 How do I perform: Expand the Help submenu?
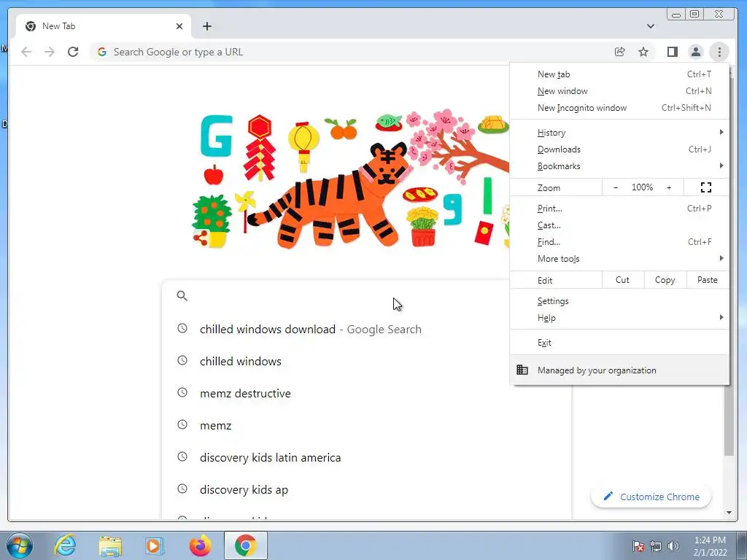pyautogui.click(x=619, y=318)
